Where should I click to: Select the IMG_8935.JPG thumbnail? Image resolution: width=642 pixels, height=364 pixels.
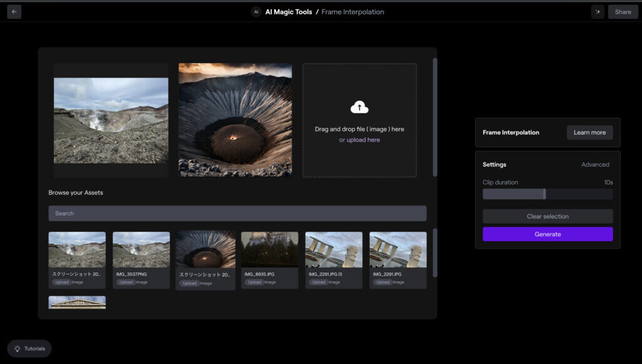point(270,250)
